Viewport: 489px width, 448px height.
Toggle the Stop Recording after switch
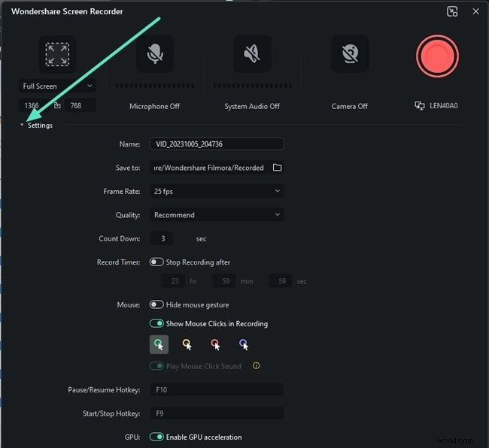[x=156, y=262]
